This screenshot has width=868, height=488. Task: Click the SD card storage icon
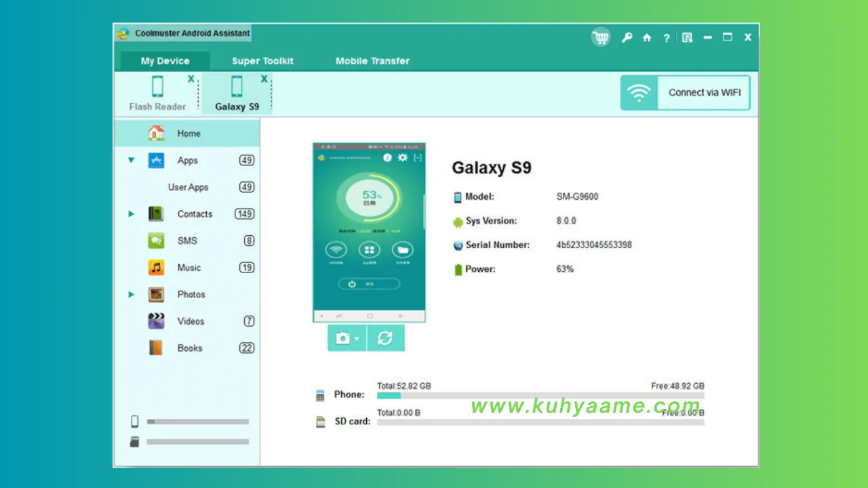[x=321, y=422]
